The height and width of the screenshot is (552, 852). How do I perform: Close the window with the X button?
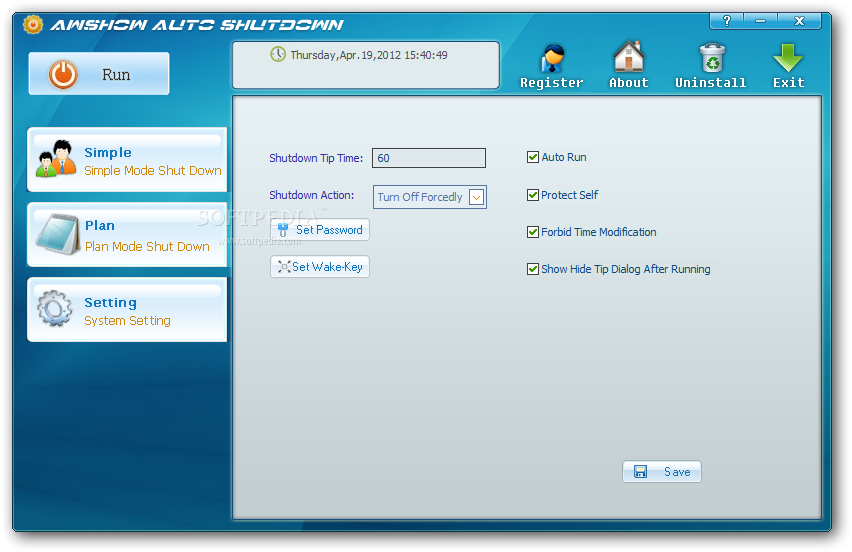click(799, 21)
